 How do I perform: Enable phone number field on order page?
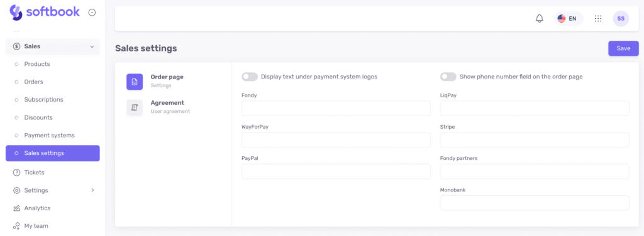448,77
